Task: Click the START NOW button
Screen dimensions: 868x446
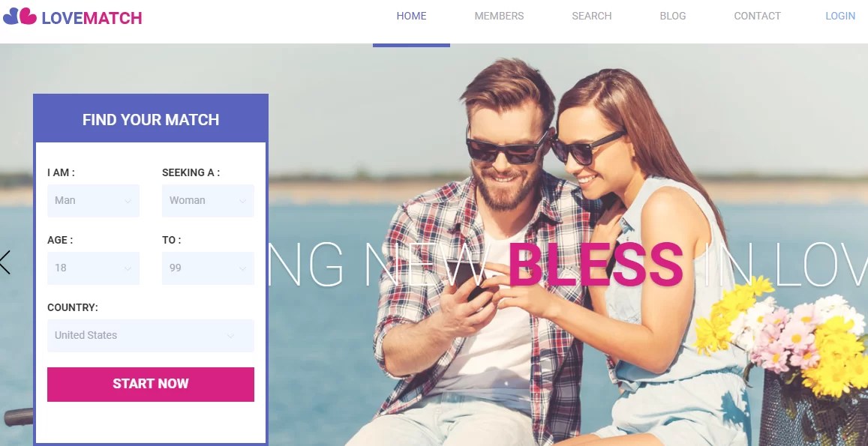Action: coord(151,384)
